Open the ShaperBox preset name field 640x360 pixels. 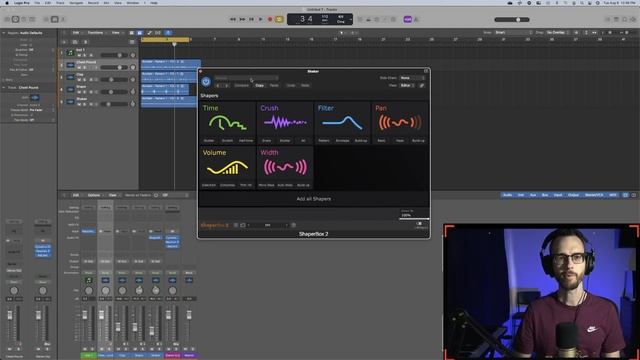click(x=247, y=78)
